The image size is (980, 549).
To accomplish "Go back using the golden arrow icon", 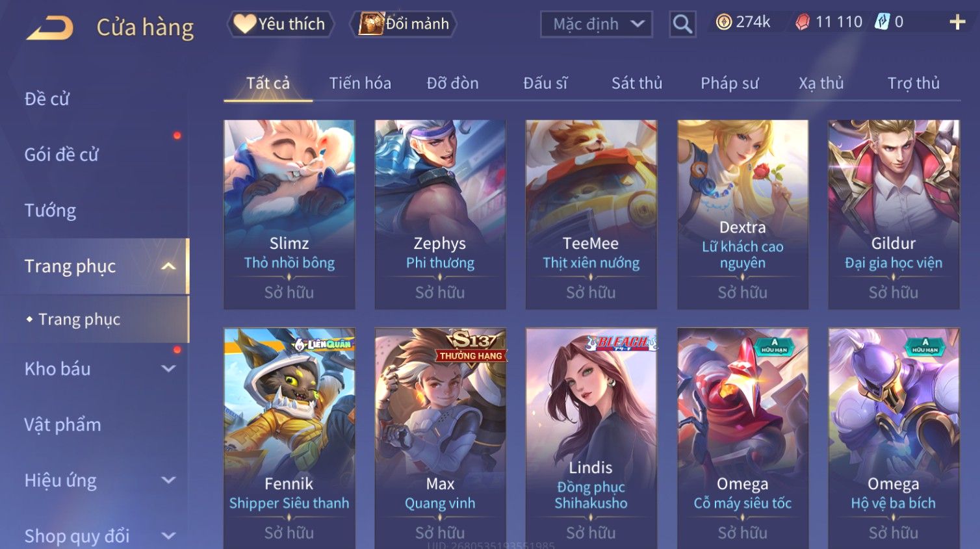I will coord(49,27).
